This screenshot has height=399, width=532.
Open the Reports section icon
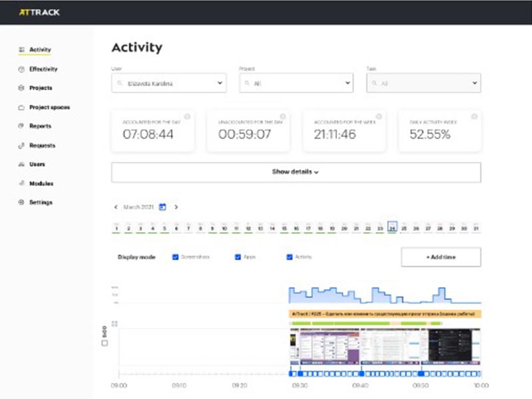click(22, 126)
